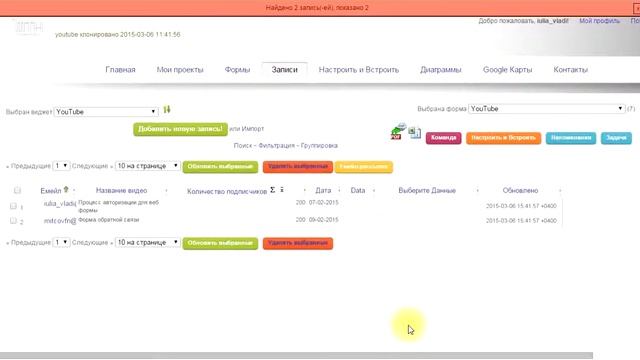This screenshot has height=360, width=640.
Task: Open Настроить и Встроить in the navigation menu
Action: pos(359,70)
